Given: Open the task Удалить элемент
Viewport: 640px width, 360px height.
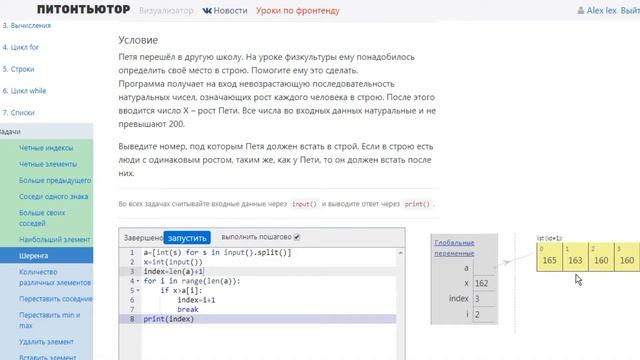Looking at the screenshot, I should [46, 342].
